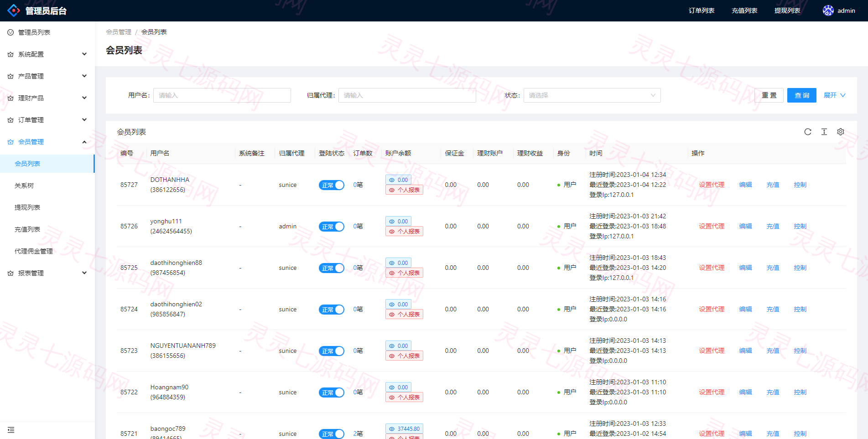868x439 pixels.
Task: Click the 查询 search button
Action: pos(801,95)
